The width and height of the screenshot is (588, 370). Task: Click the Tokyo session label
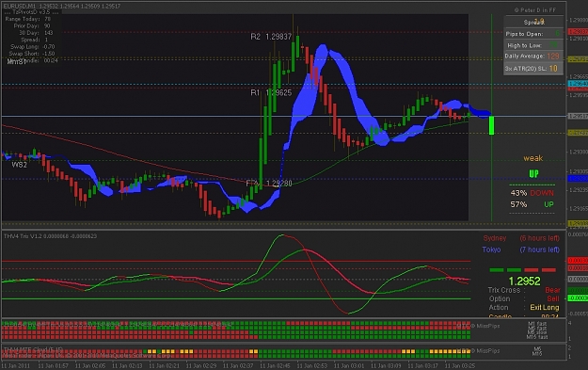point(491,249)
